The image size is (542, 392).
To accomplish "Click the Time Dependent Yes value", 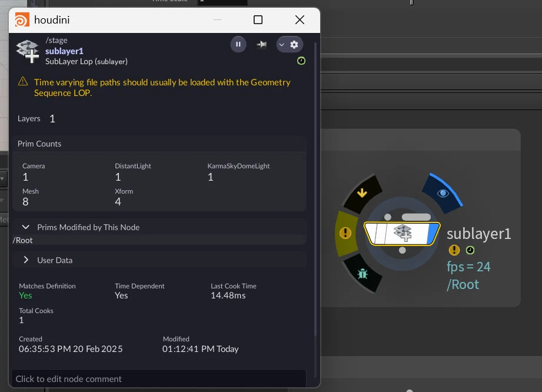I will tap(121, 295).
